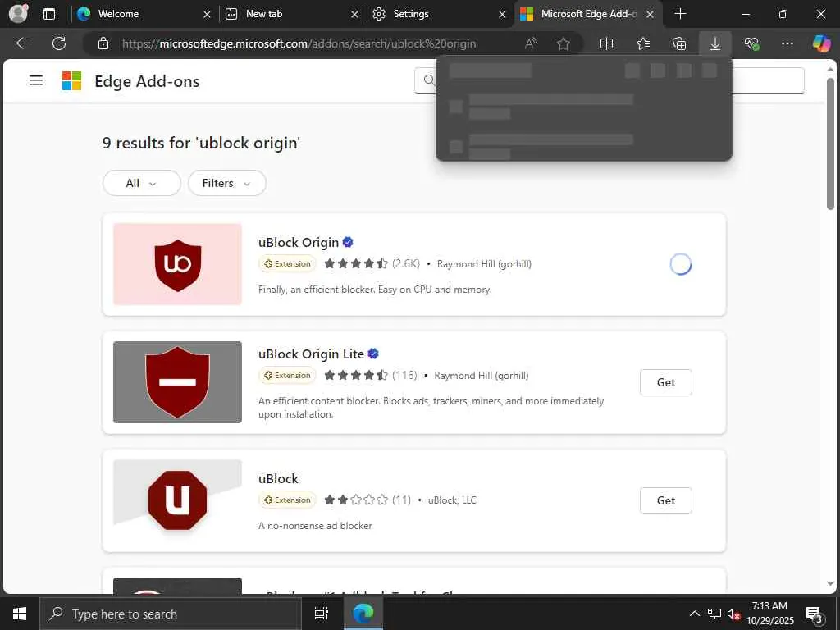Show hidden system tray icons

tap(694, 614)
